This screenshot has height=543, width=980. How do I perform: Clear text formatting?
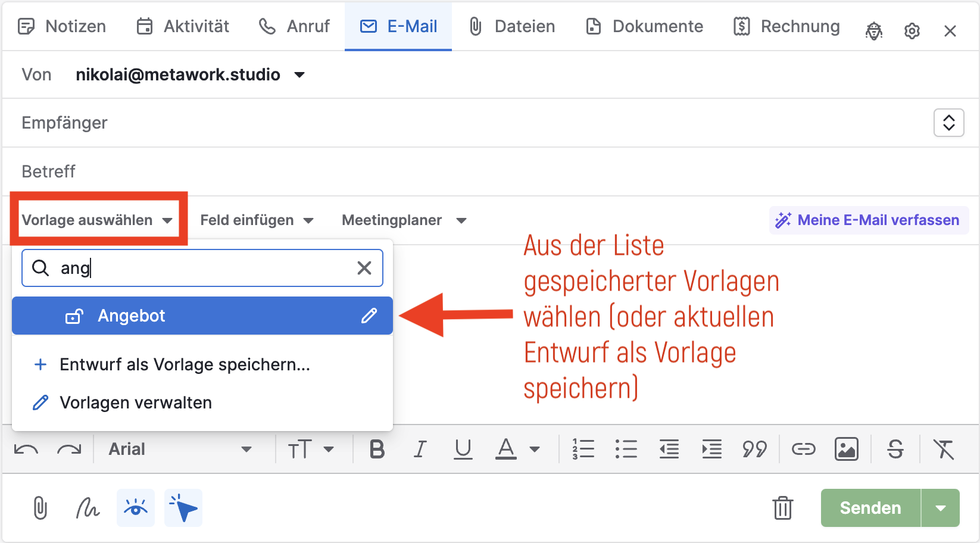pyautogui.click(x=944, y=450)
